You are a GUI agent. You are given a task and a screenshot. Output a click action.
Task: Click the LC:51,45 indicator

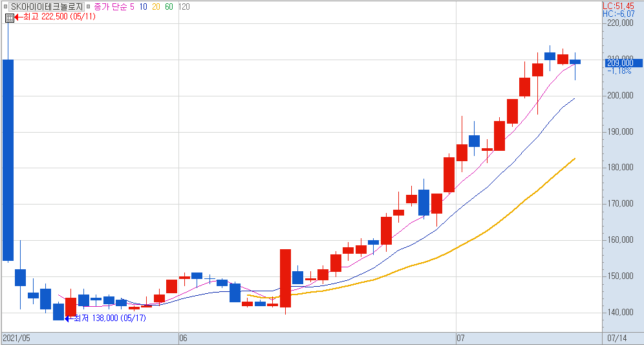[x=619, y=6]
